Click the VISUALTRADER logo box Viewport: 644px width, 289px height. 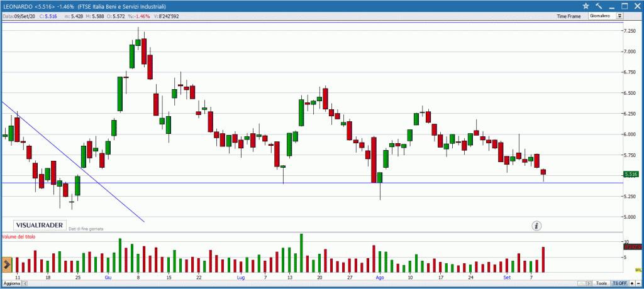40,225
